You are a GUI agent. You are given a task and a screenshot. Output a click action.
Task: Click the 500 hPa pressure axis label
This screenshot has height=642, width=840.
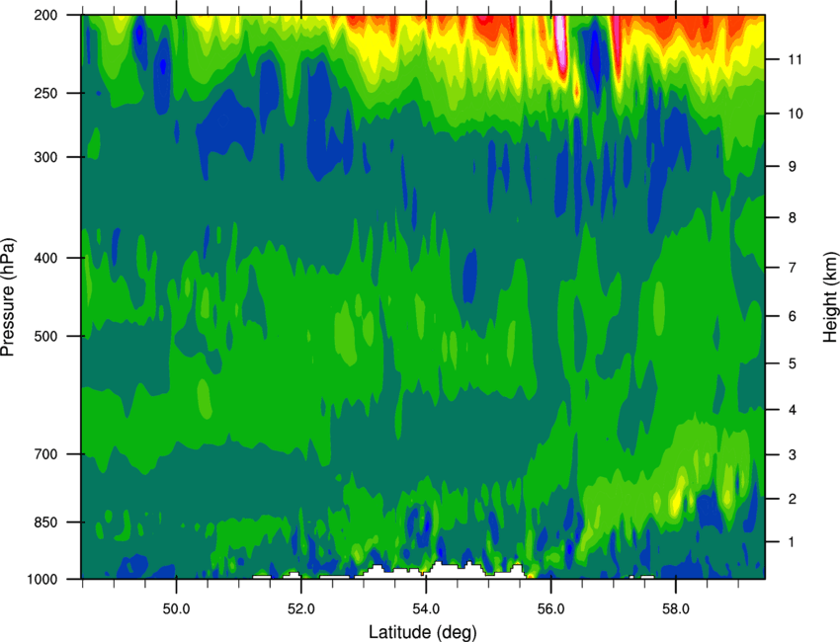(x=45, y=336)
